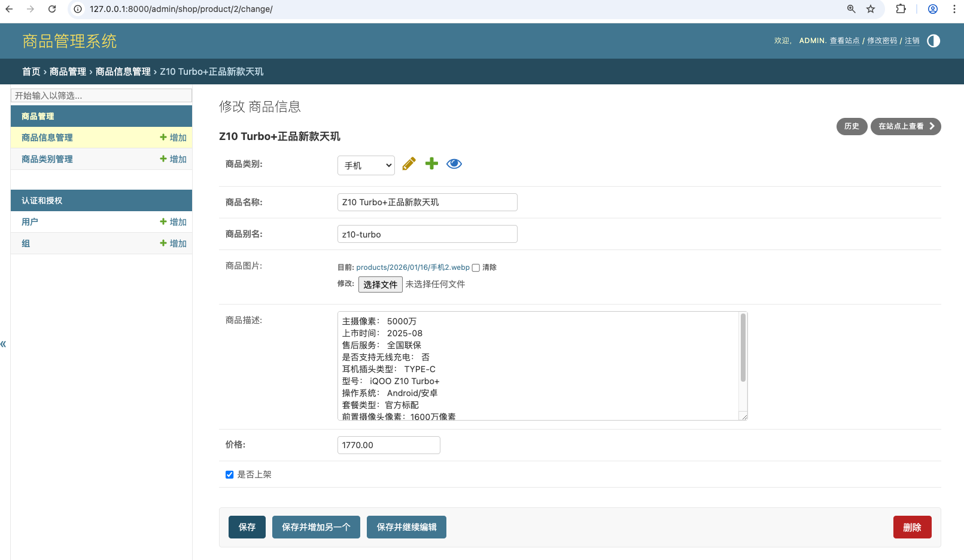Focus the 价格 input showing 1770.00
This screenshot has height=560, width=964.
tap(389, 445)
